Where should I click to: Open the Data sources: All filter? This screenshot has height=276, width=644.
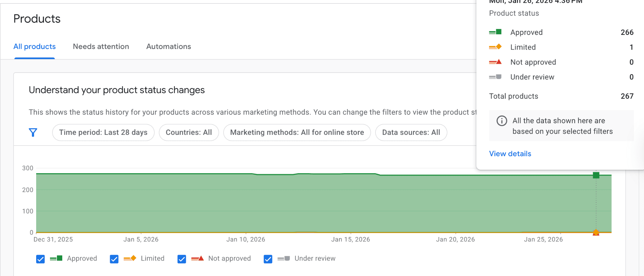[411, 132]
